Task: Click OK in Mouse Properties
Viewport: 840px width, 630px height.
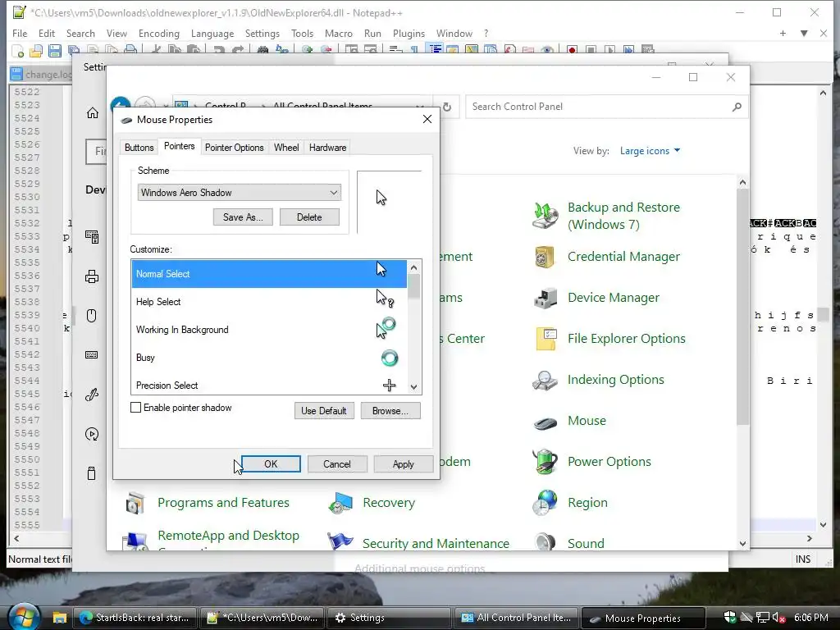Action: pos(271,464)
